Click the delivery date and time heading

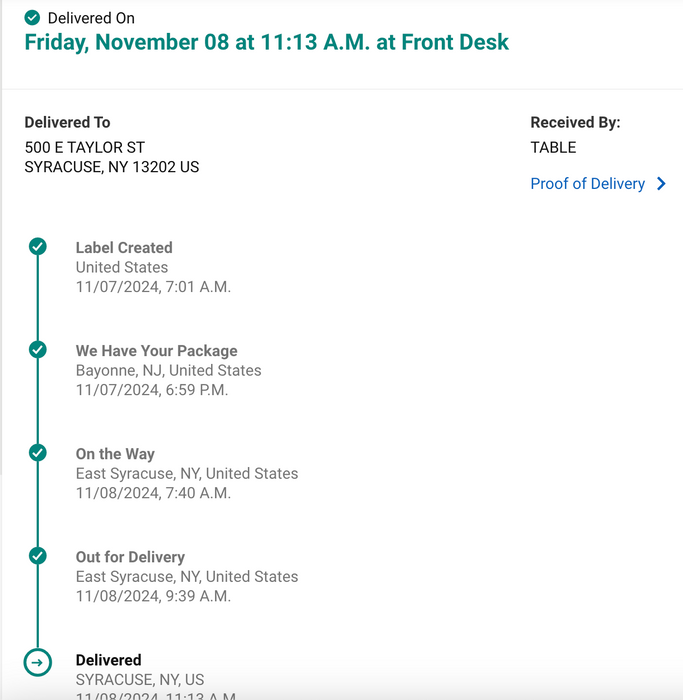267,43
